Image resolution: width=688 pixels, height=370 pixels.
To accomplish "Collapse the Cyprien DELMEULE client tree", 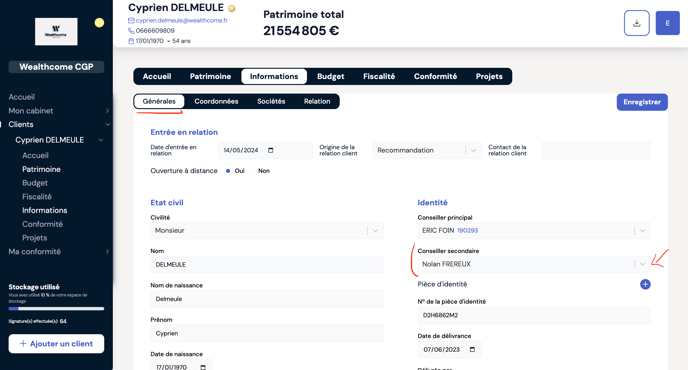I will tap(101, 140).
